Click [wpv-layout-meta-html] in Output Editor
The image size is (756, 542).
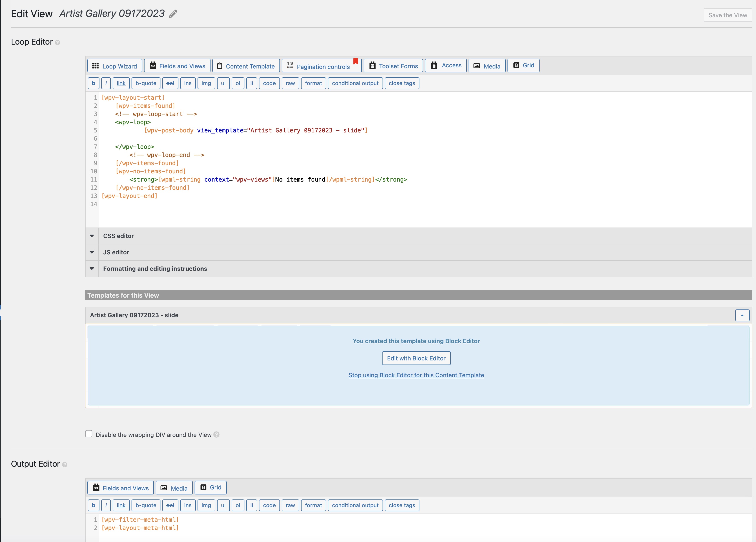[x=140, y=528]
